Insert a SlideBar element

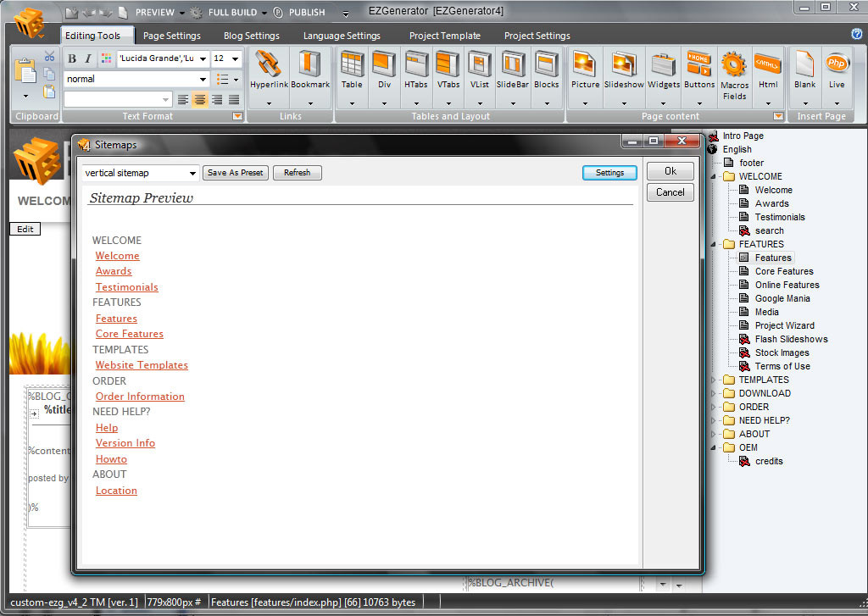513,69
